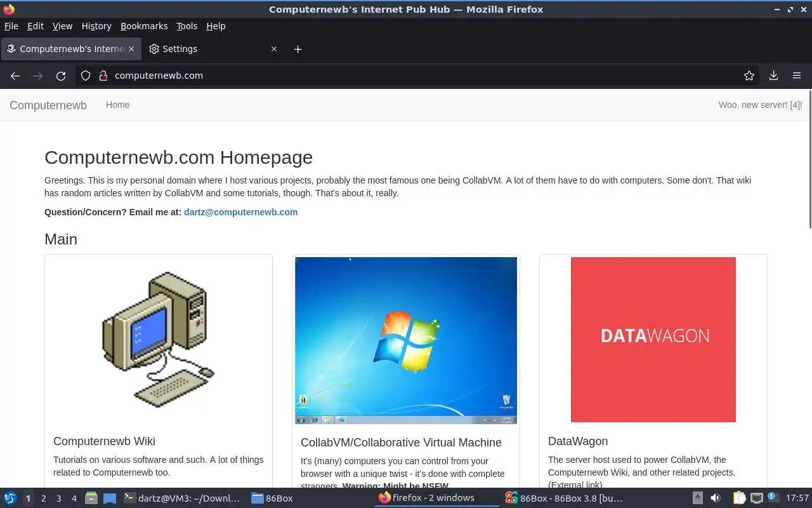812x508 pixels.
Task: Switch to workspace 2 in taskbar
Action: click(x=43, y=498)
